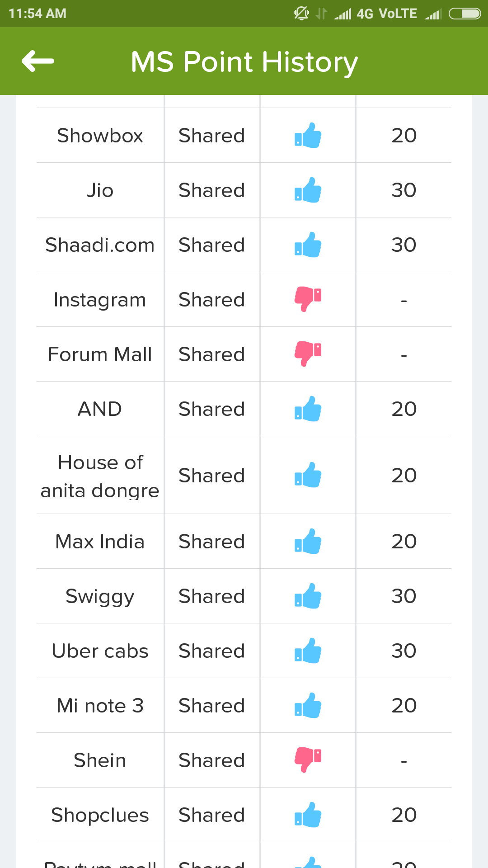This screenshot has width=488, height=868.
Task: Tap the thumbs-up icon for Jio
Action: pyautogui.click(x=308, y=190)
